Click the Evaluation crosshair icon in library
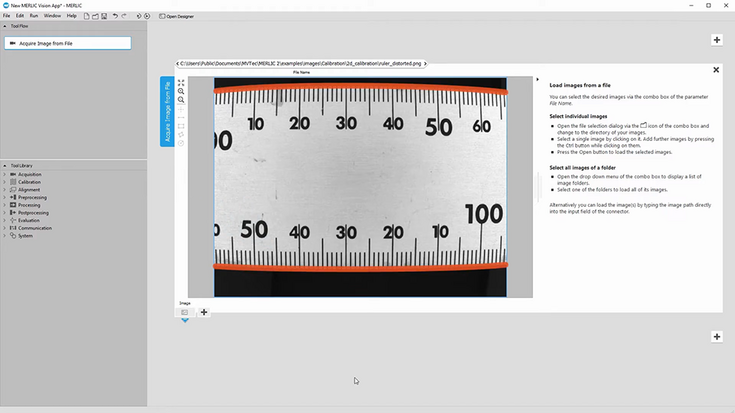735x413 pixels. click(x=13, y=220)
